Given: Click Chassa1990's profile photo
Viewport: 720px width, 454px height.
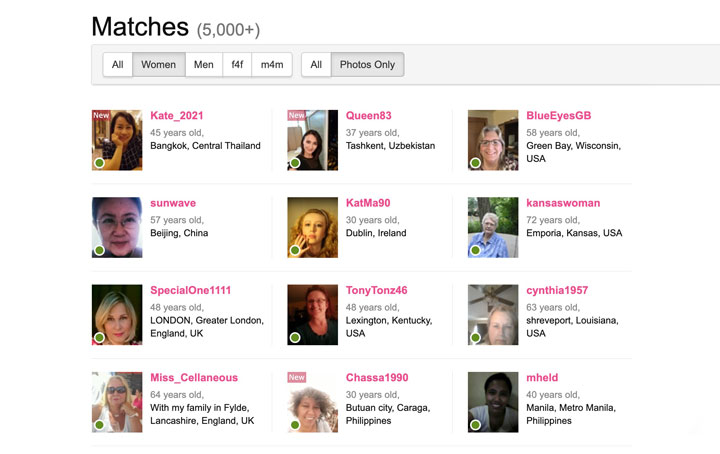Looking at the screenshot, I should click(313, 402).
